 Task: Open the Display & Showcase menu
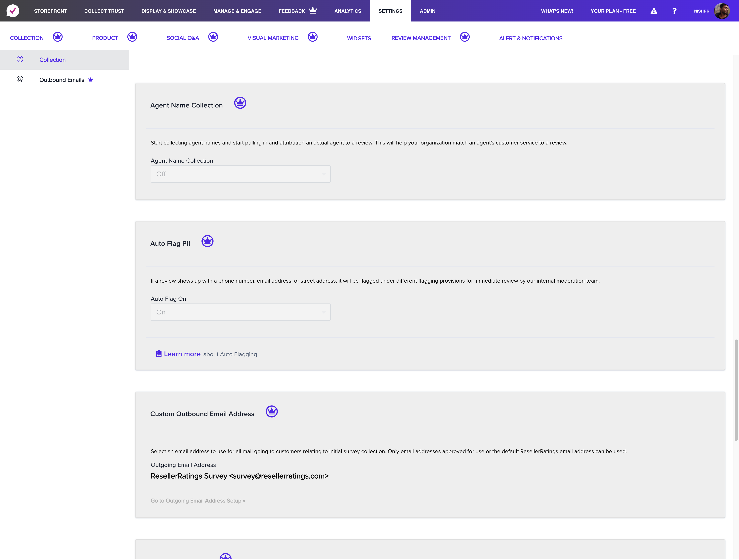point(169,11)
